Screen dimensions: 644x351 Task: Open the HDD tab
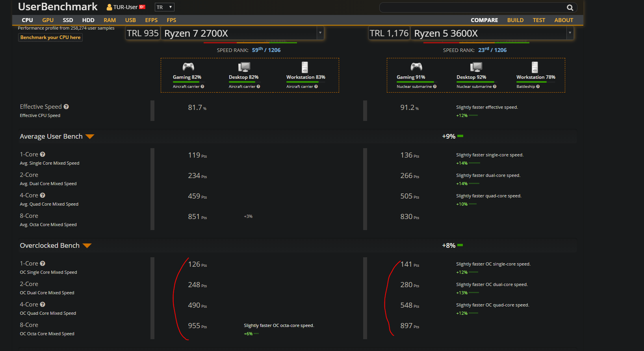(88, 20)
